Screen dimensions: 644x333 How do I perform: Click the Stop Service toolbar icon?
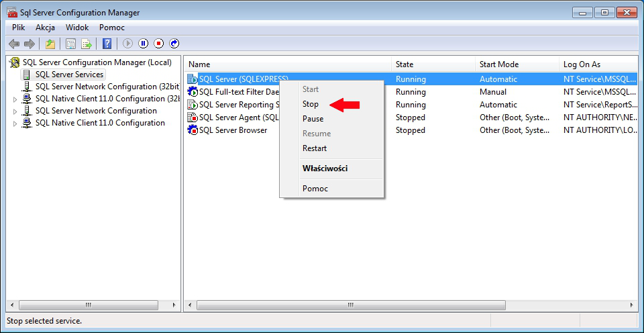tap(158, 43)
